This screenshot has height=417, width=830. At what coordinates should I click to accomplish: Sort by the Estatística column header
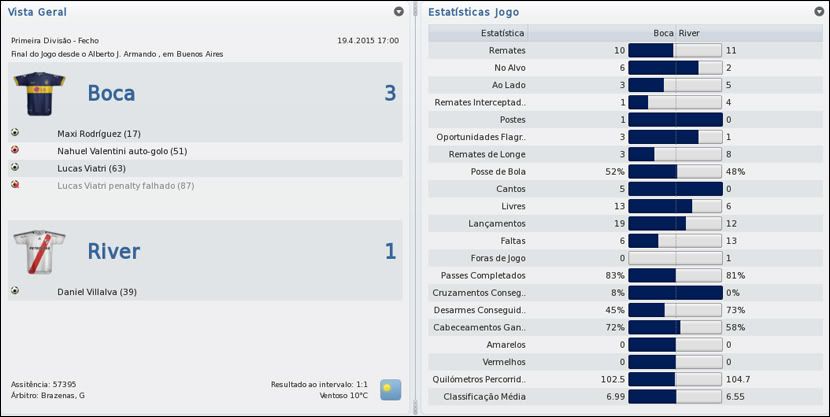pyautogui.click(x=480, y=33)
